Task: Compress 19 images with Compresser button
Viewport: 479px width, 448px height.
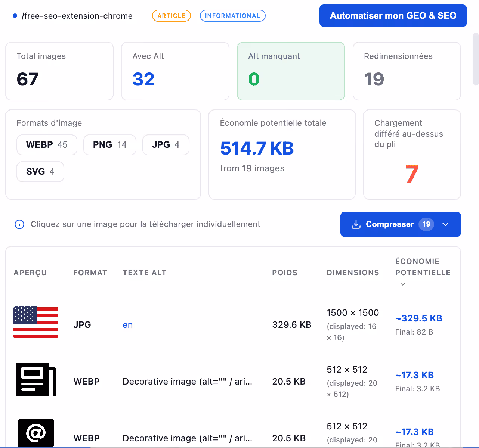Action: (401, 224)
